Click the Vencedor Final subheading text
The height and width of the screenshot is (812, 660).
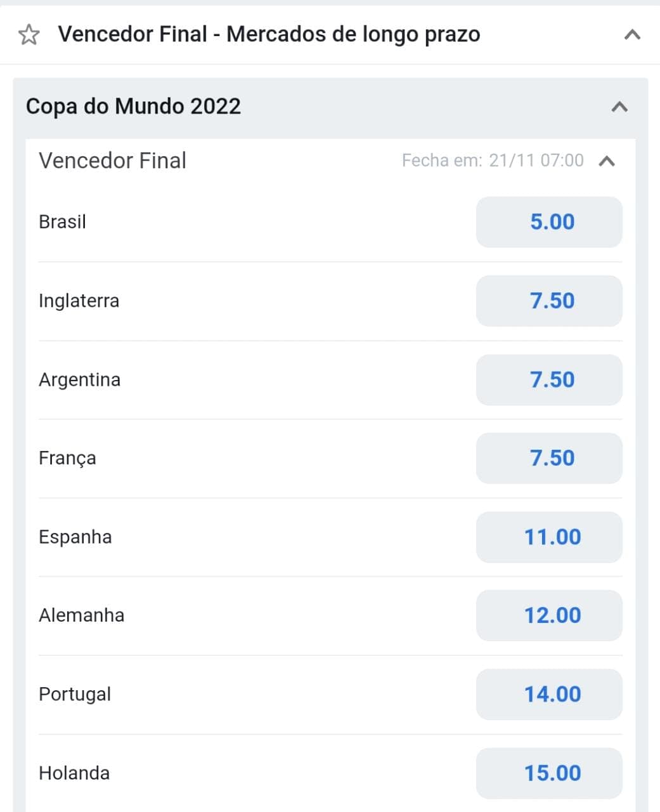click(112, 161)
